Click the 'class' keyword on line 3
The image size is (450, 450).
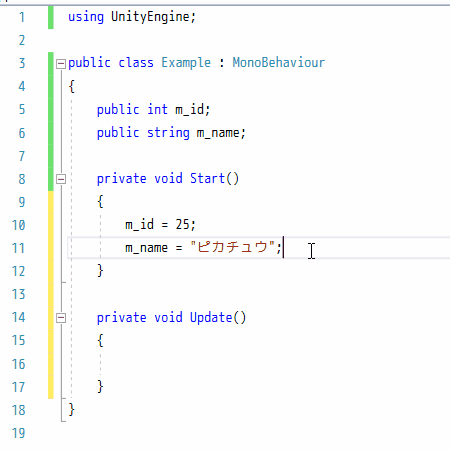coord(136,63)
